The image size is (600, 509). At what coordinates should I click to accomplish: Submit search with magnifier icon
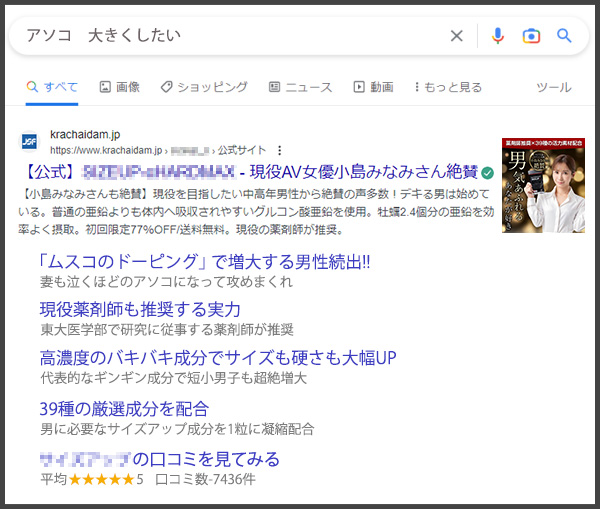pos(564,36)
